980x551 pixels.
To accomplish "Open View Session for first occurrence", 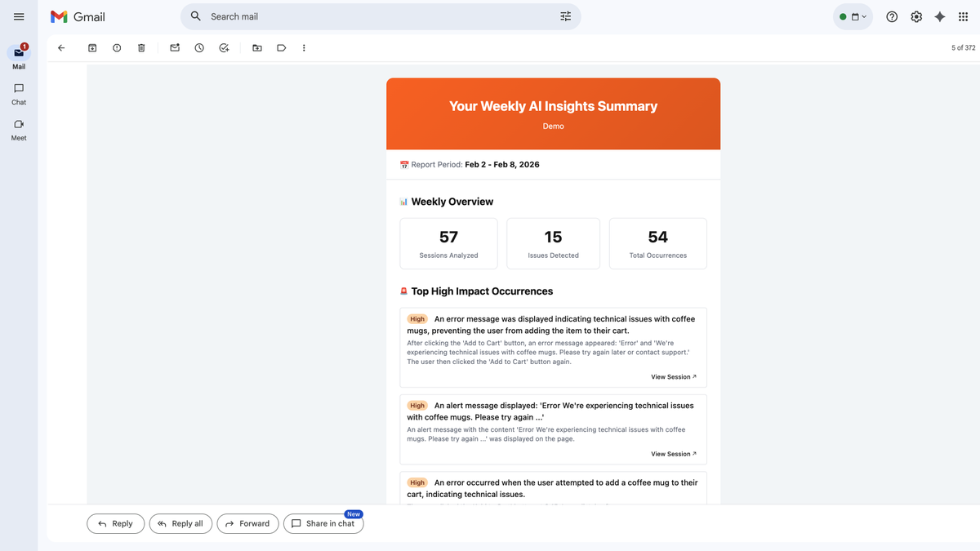I will [674, 377].
